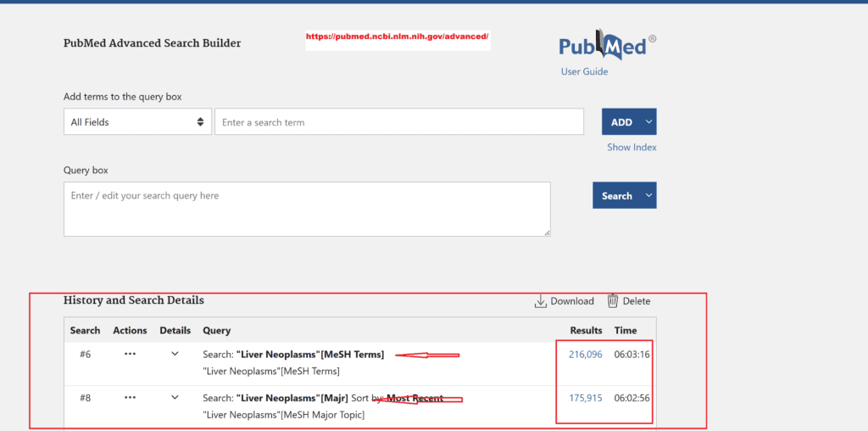Open actions menu for search #6
868x431 pixels.
point(130,354)
